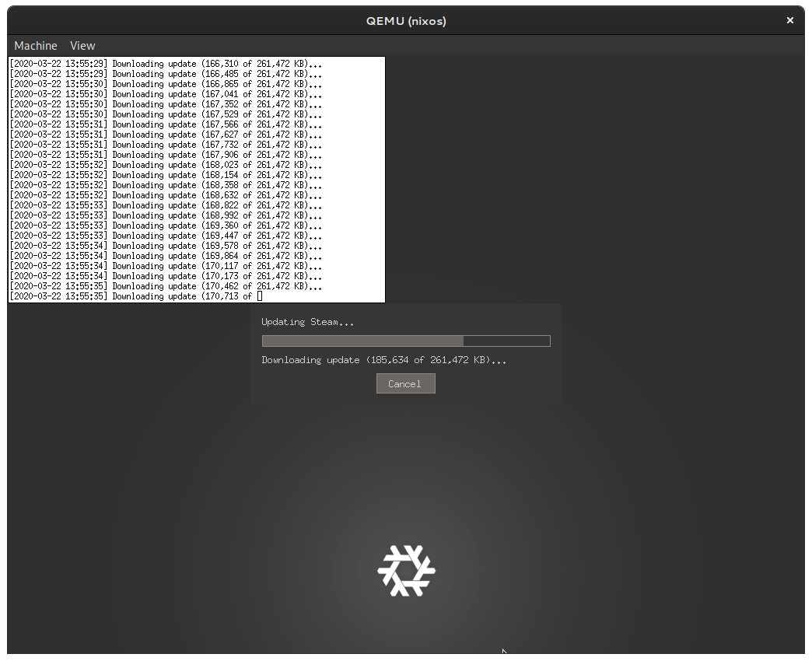
Task: Click terminal line with 166,310 of 261,472 KB
Action: (166, 64)
